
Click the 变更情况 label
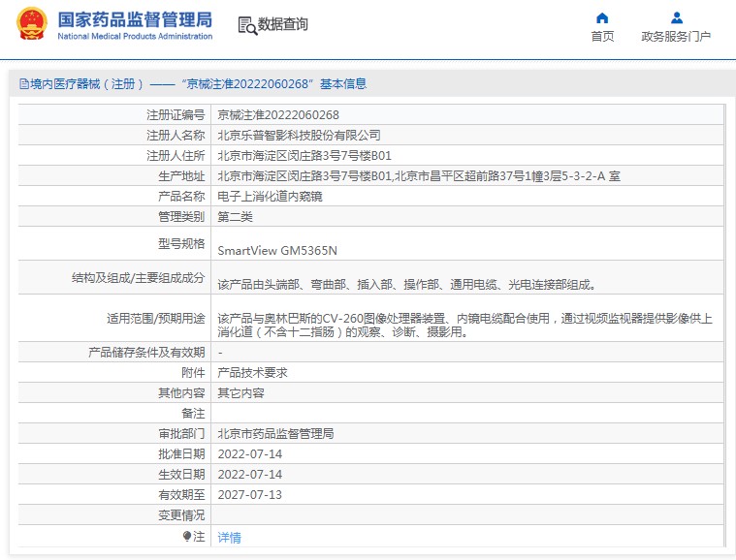coord(181,515)
